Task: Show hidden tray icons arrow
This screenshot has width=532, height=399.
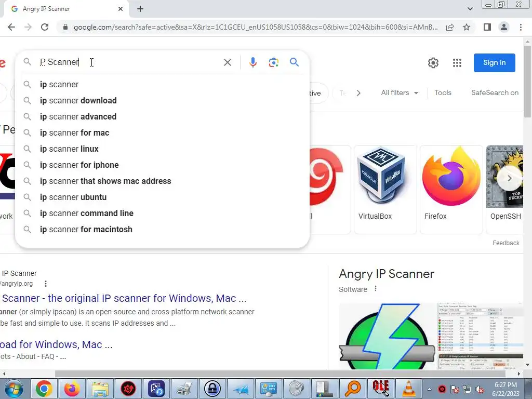Action: tap(429, 389)
